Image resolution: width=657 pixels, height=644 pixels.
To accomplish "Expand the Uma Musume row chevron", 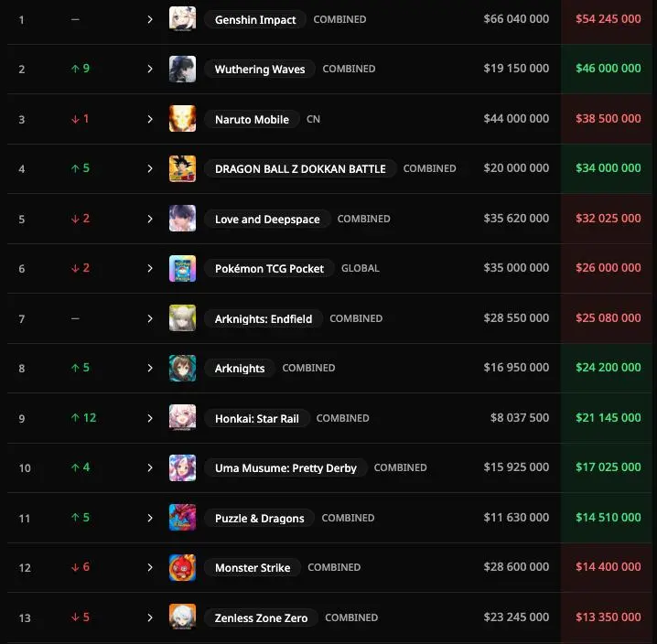I will click(x=150, y=467).
